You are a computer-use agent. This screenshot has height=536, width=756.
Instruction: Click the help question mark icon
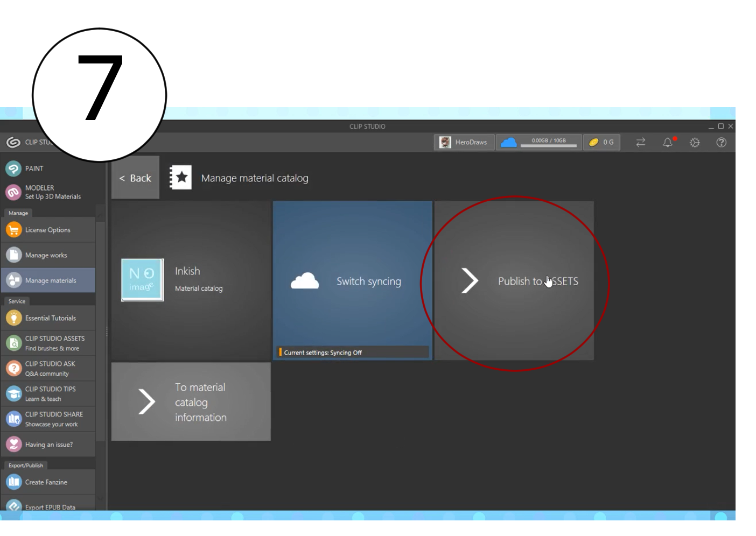click(722, 143)
